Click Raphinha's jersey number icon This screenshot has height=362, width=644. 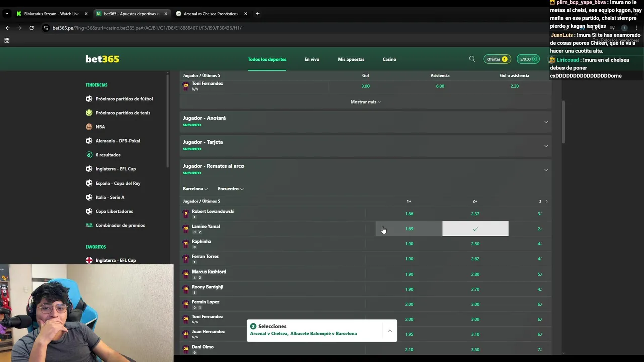pos(186,244)
